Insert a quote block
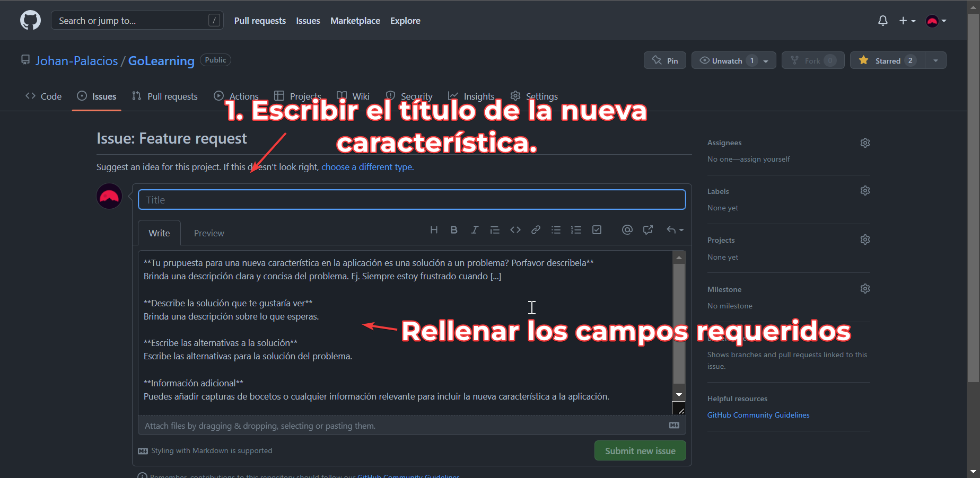 495,230
